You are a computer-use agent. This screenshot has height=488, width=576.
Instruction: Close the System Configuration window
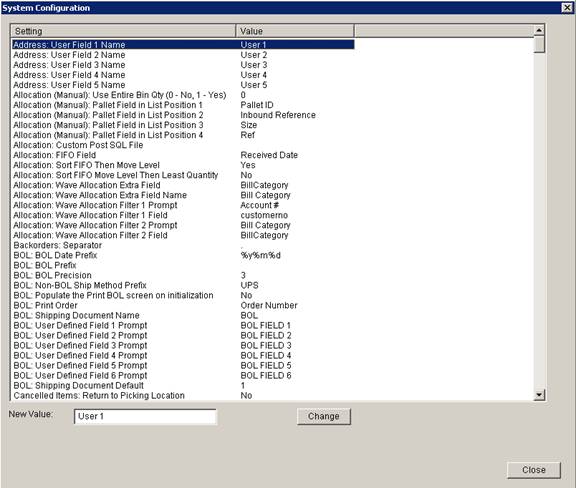(566, 7)
